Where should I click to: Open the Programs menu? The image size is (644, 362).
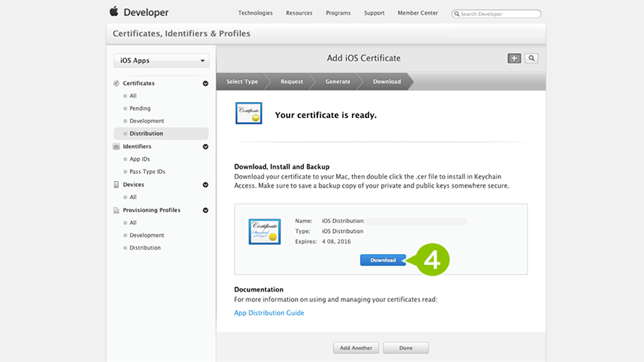tap(338, 13)
